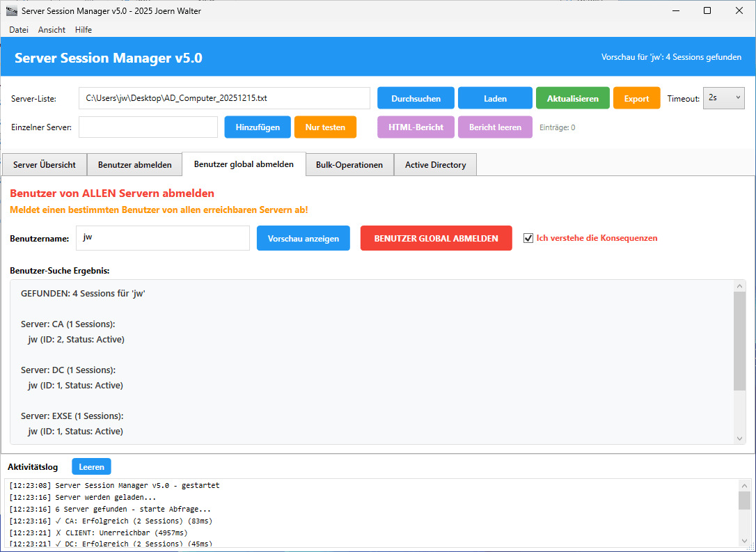Click the app icon in title bar
Screen dimensions: 756x552
click(12, 10)
